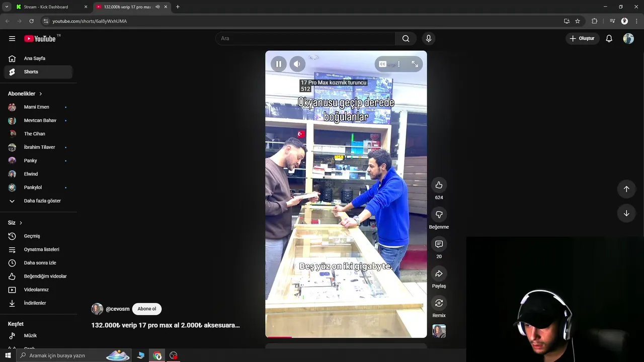Screen dimensions: 644x362
Task: Enter fullscreen on the Short
Action: [415, 64]
